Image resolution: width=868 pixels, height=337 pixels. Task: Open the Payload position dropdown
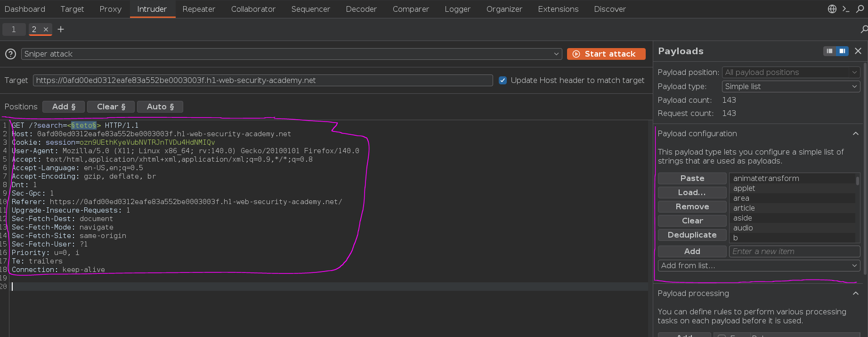click(791, 72)
